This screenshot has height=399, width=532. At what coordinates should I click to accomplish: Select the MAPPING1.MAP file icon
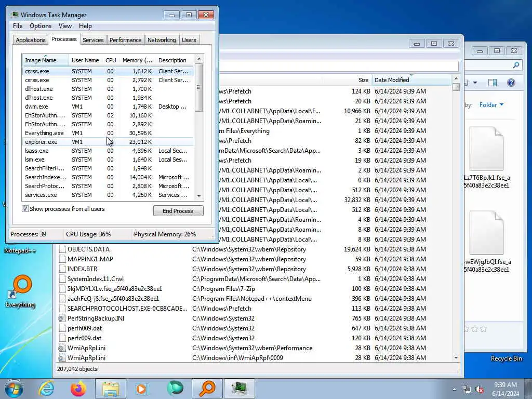tap(62, 259)
